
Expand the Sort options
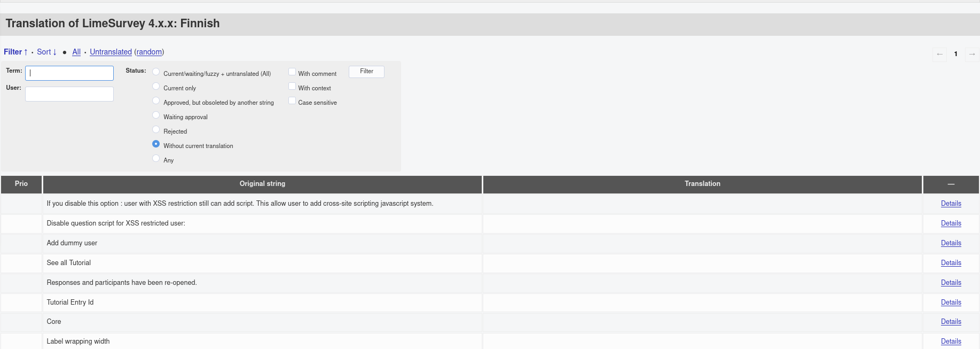[46, 52]
